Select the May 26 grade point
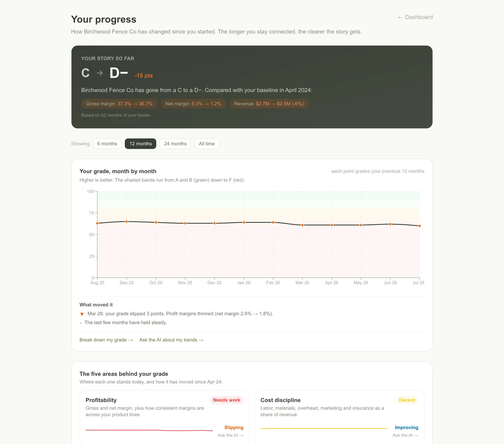Image resolution: width=504 pixels, height=444 pixels. 361,225
